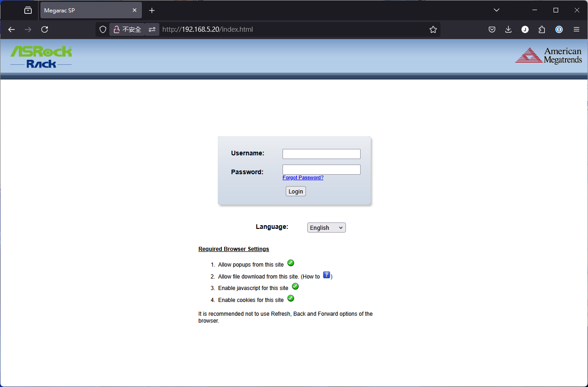The width and height of the screenshot is (588, 387).
Task: Open the how-to help icon for file download
Action: point(327,275)
